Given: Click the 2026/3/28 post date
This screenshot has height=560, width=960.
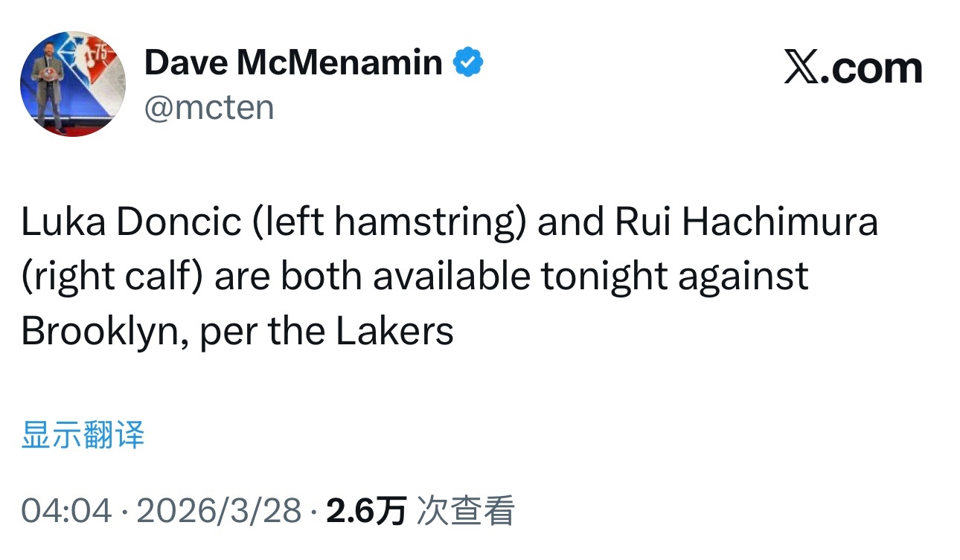Looking at the screenshot, I should click(220, 511).
